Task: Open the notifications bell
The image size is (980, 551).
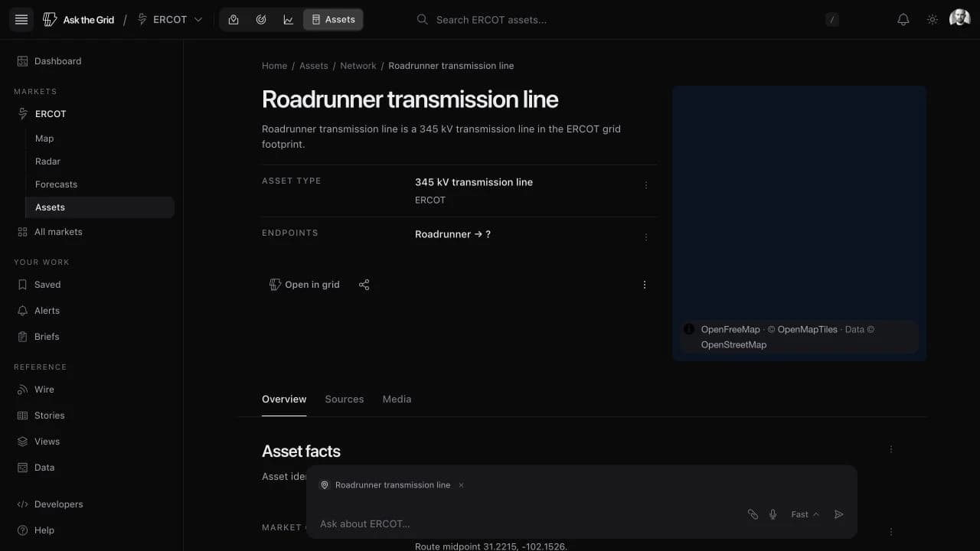Action: point(903,20)
